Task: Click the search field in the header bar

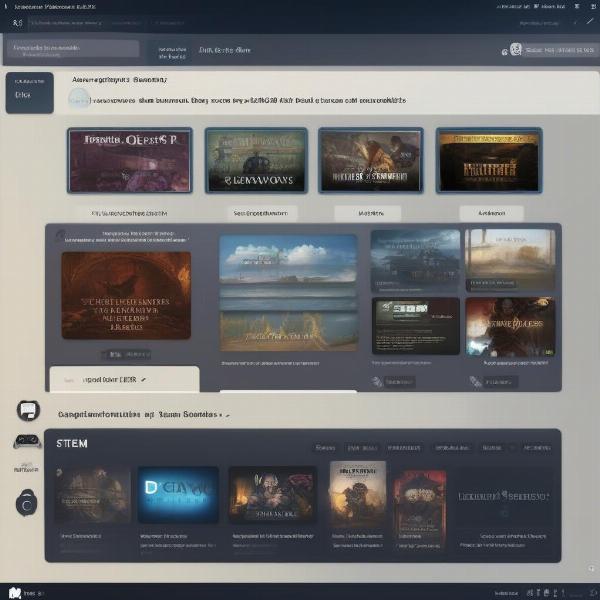Action: pos(73,49)
